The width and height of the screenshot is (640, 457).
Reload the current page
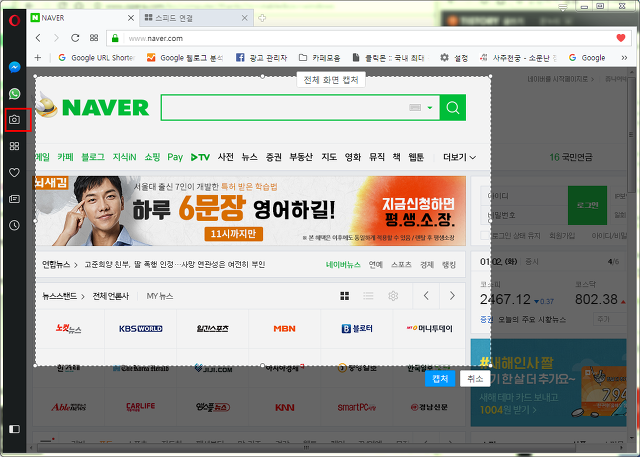pyautogui.click(x=75, y=38)
